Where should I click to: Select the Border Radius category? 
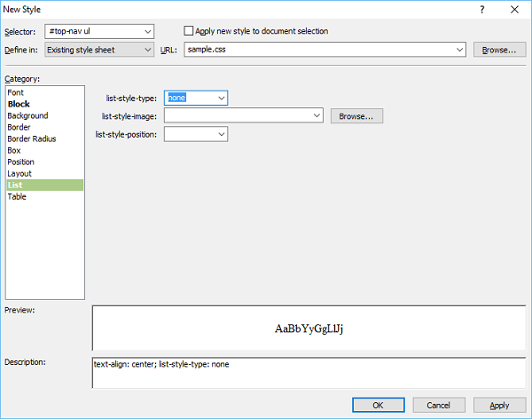pyautogui.click(x=44, y=138)
